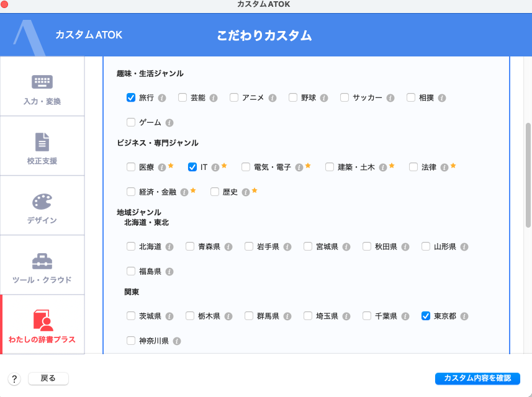Click the info icon next to ゲーム
Viewport: 532px width, 397px height.
169,123
